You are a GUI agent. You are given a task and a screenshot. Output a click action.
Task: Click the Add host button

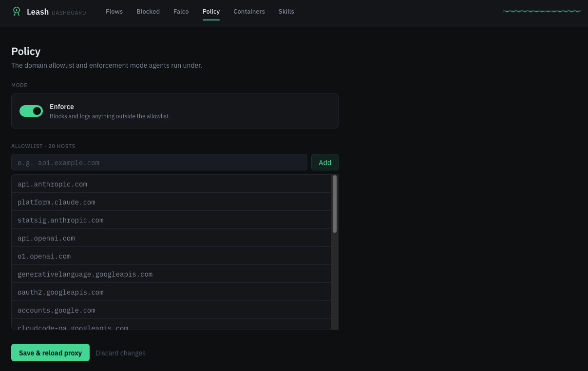[325, 162]
